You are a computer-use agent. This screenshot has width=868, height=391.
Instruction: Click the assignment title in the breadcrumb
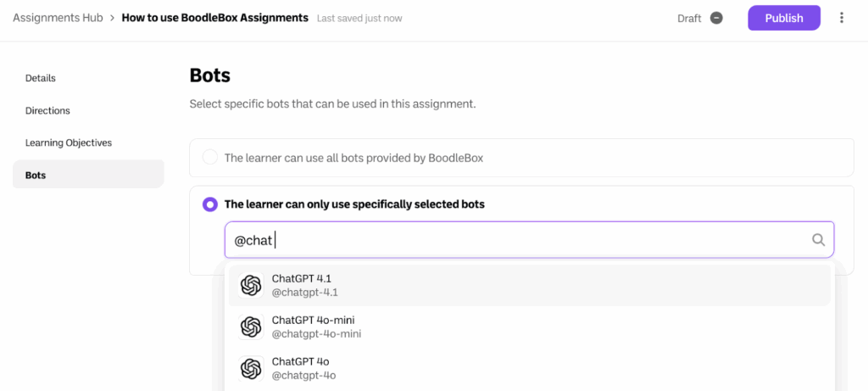pos(214,18)
